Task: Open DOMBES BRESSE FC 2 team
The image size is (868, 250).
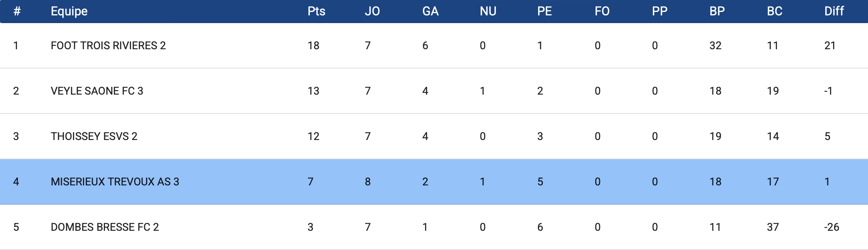Action: point(105,227)
